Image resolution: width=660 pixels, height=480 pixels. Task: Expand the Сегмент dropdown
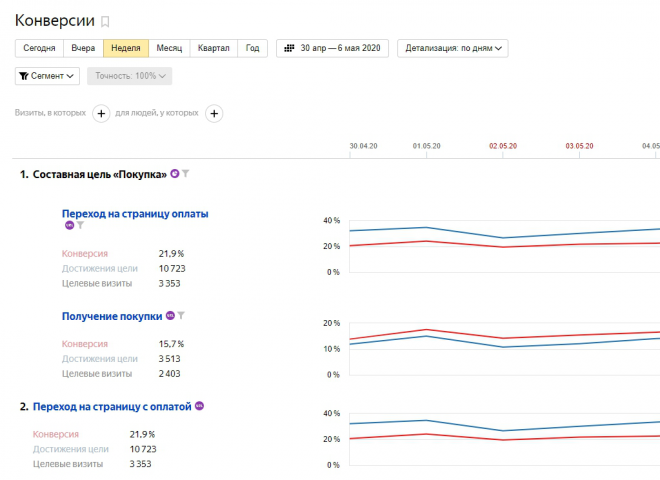coord(48,76)
